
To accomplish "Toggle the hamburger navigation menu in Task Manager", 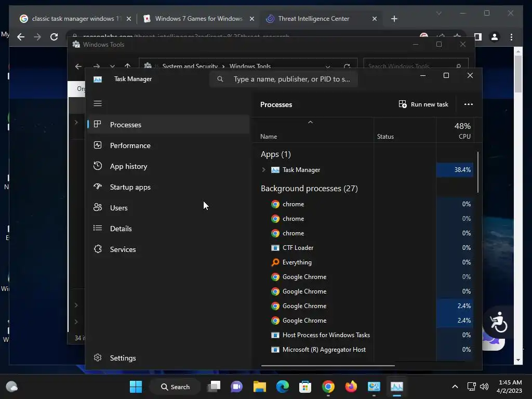I will [98, 103].
